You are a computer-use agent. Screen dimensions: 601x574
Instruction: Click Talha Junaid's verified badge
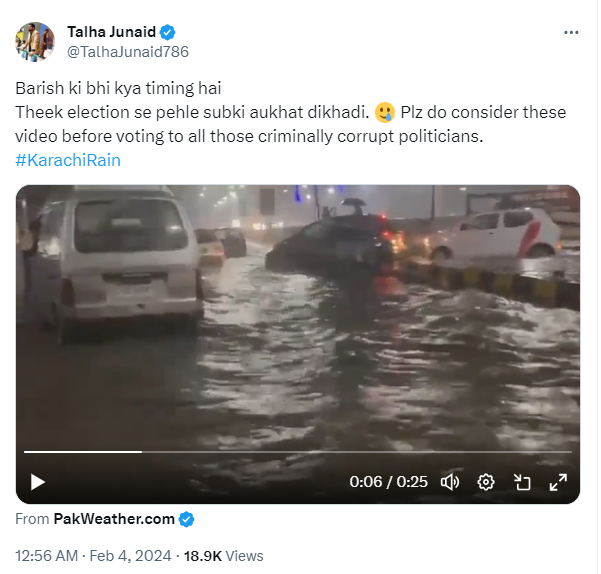pos(167,32)
